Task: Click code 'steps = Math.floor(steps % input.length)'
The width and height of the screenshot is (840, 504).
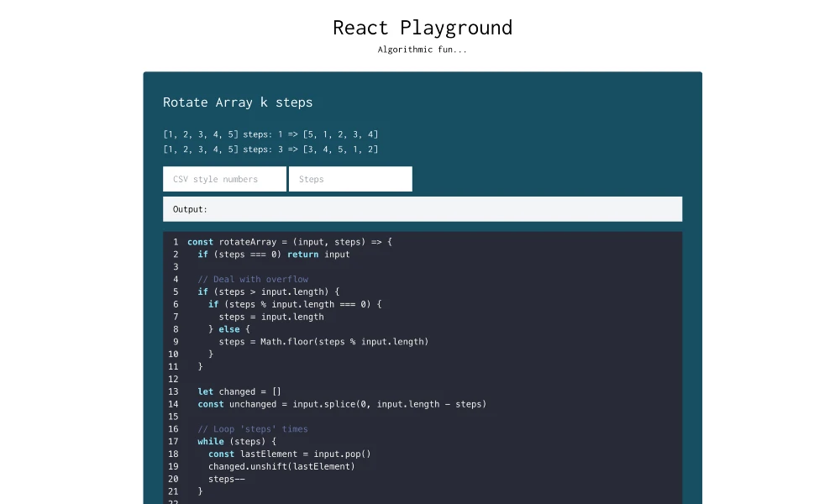Action: click(323, 342)
